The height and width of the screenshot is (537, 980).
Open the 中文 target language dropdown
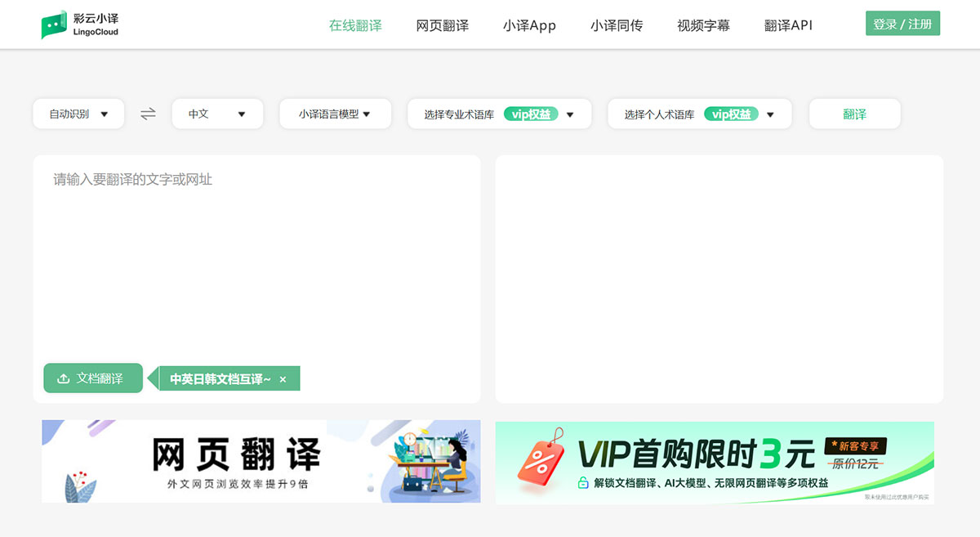pyautogui.click(x=217, y=114)
